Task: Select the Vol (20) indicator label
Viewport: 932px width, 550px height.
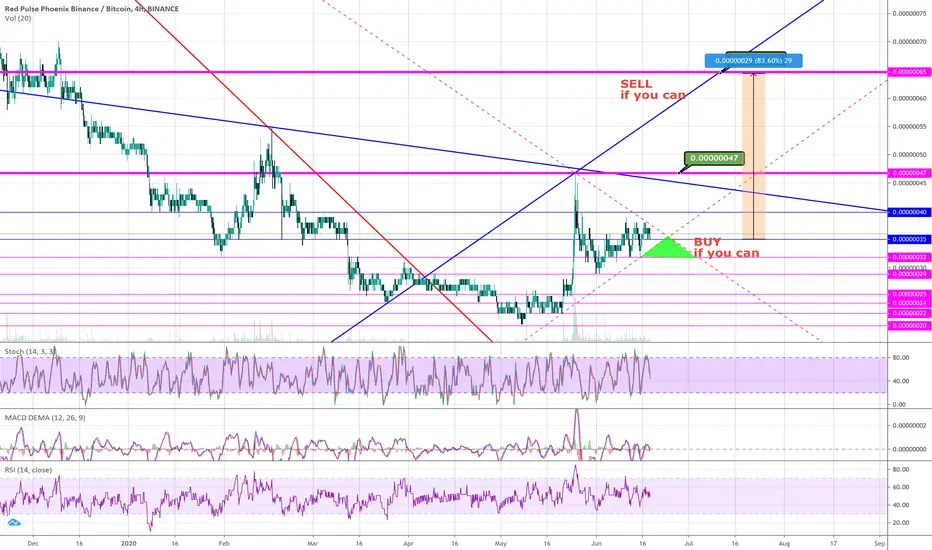Action: pyautogui.click(x=18, y=18)
